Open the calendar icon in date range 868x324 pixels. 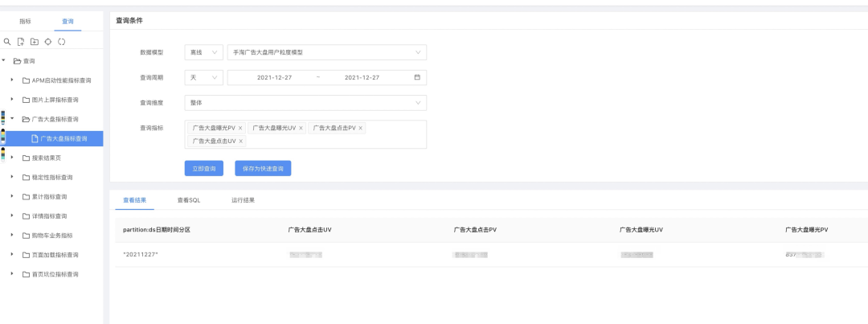tap(417, 78)
